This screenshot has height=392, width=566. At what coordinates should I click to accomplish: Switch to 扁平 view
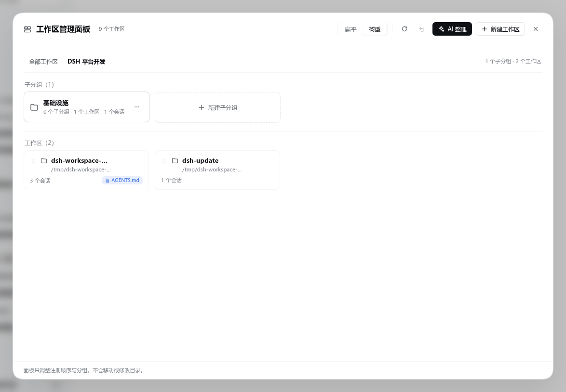click(x=350, y=29)
